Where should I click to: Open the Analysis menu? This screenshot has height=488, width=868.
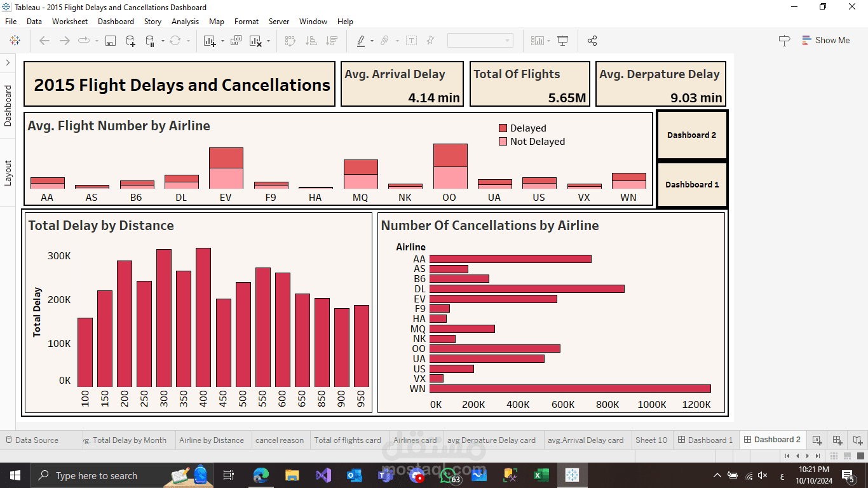tap(185, 21)
